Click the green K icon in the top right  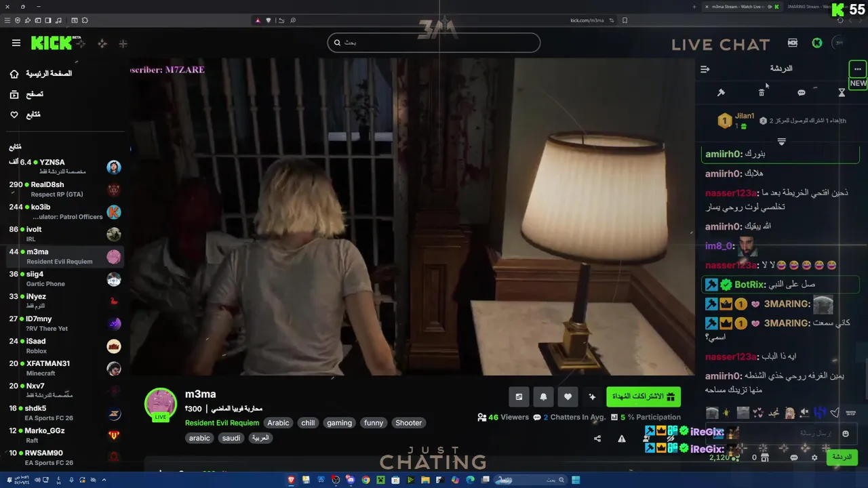(x=817, y=43)
